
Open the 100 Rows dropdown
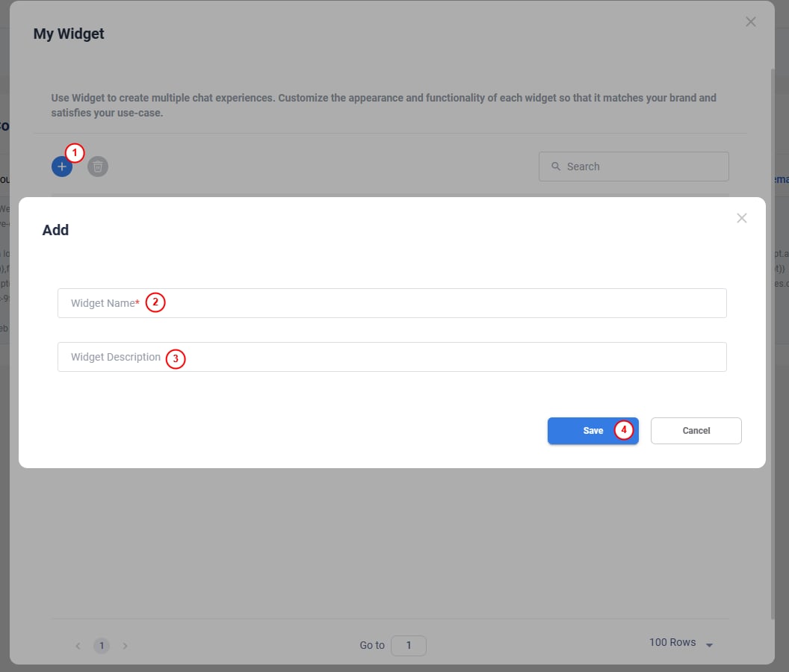(681, 643)
